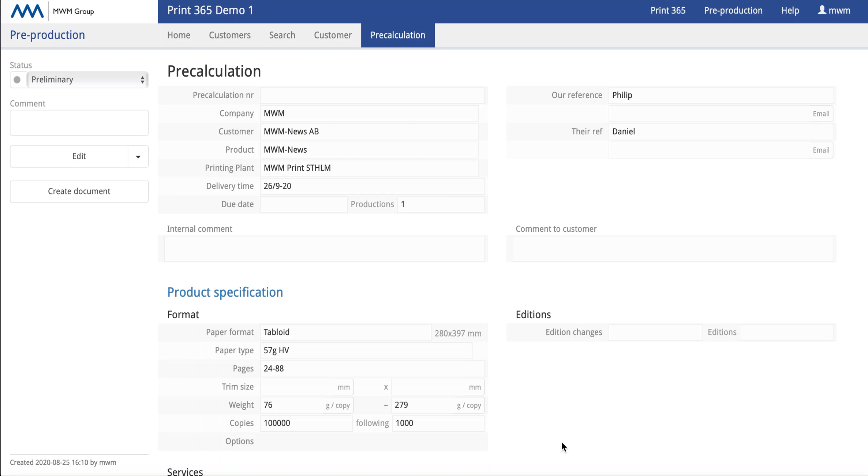Click the Company field containing MWM
The width and height of the screenshot is (868, 476).
(x=369, y=114)
